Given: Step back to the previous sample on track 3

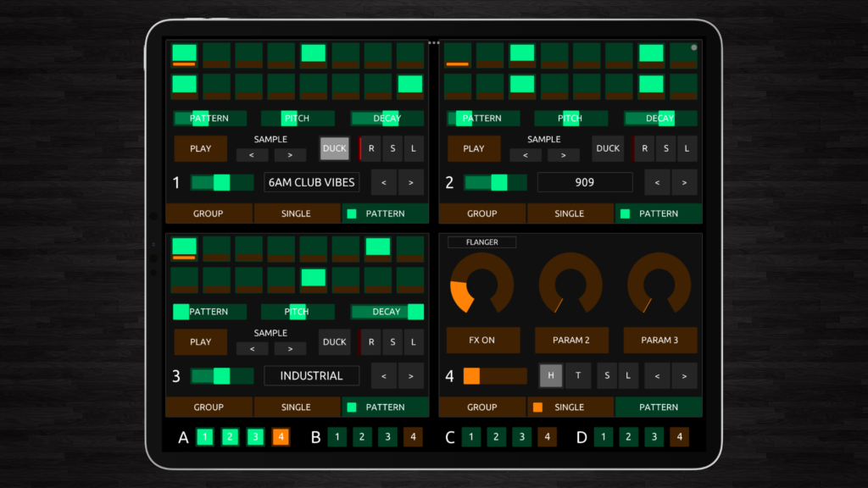Looking at the screenshot, I should pos(252,348).
